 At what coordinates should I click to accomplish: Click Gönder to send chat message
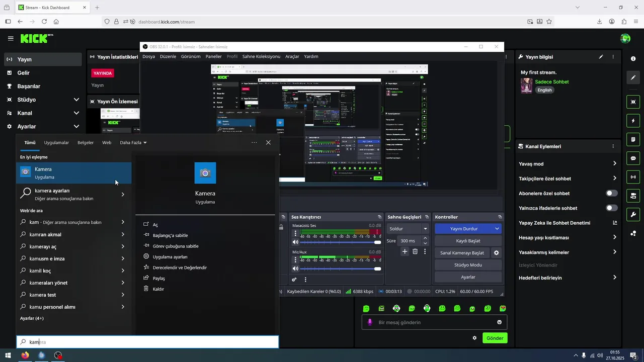pyautogui.click(x=495, y=338)
